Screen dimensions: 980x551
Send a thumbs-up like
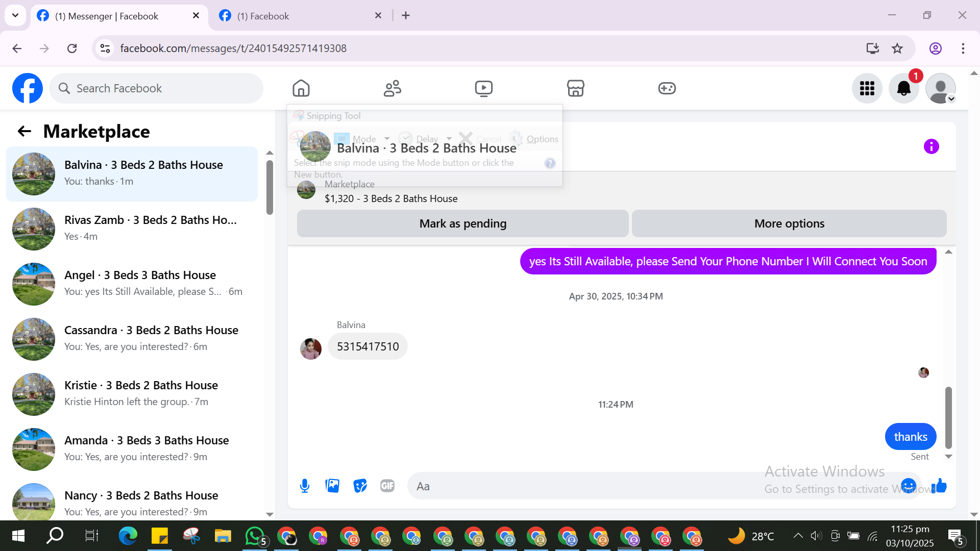939,486
